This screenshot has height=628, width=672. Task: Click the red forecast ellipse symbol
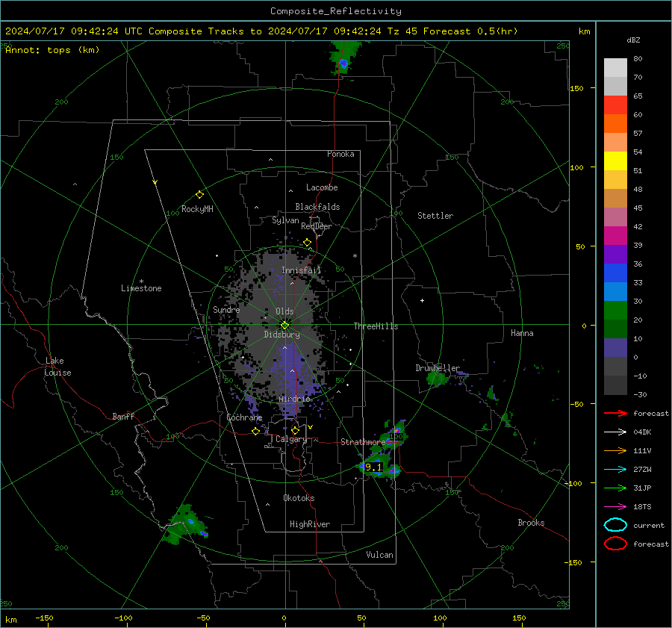pyautogui.click(x=615, y=544)
